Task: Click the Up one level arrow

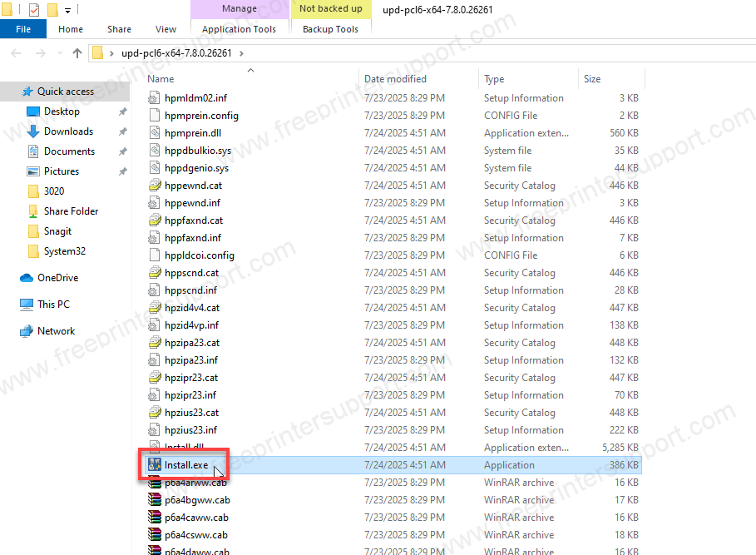Action: coord(77,53)
